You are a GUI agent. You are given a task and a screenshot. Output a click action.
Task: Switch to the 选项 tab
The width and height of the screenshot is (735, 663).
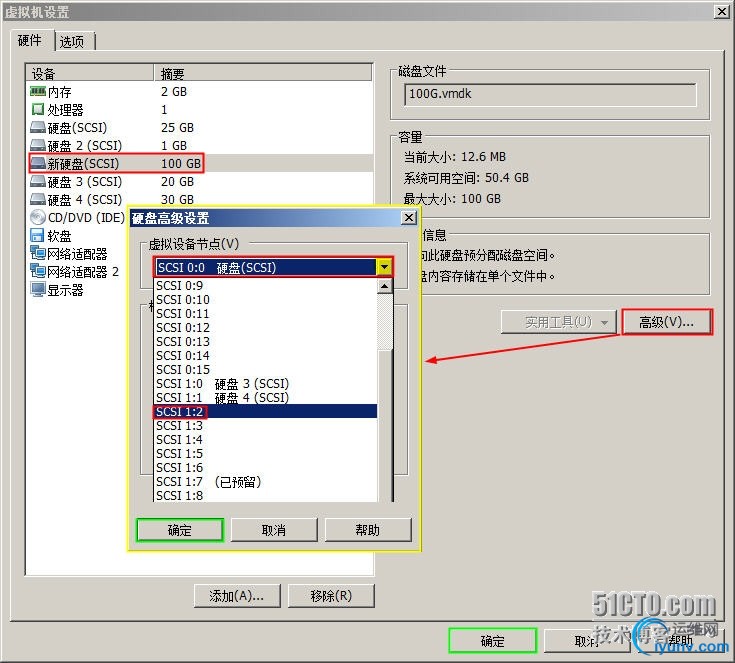coord(73,42)
